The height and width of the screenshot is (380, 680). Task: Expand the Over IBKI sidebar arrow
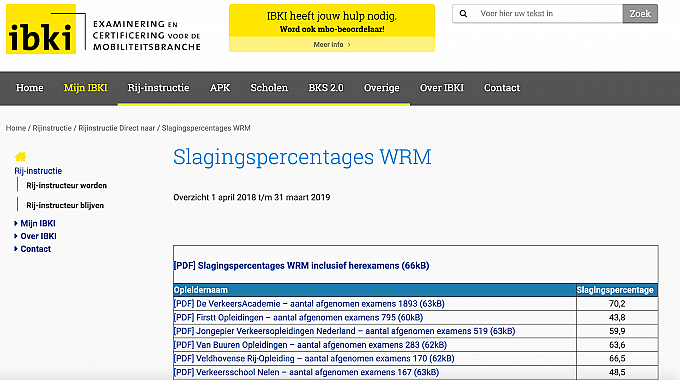[16, 236]
